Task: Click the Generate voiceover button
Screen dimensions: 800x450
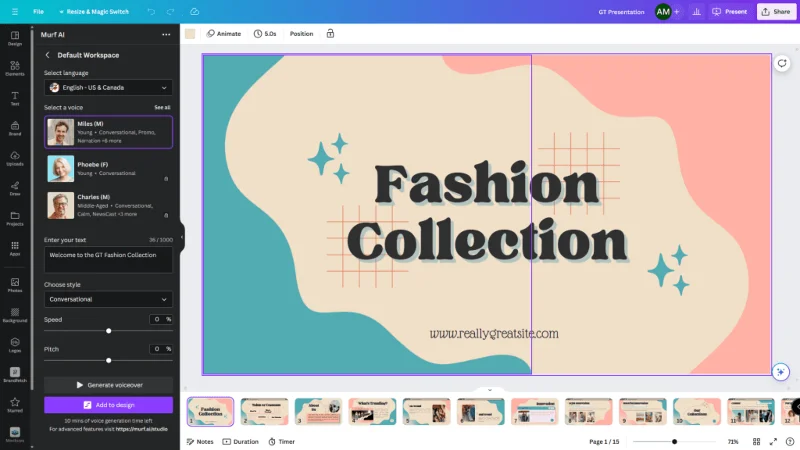Action: tap(108, 385)
